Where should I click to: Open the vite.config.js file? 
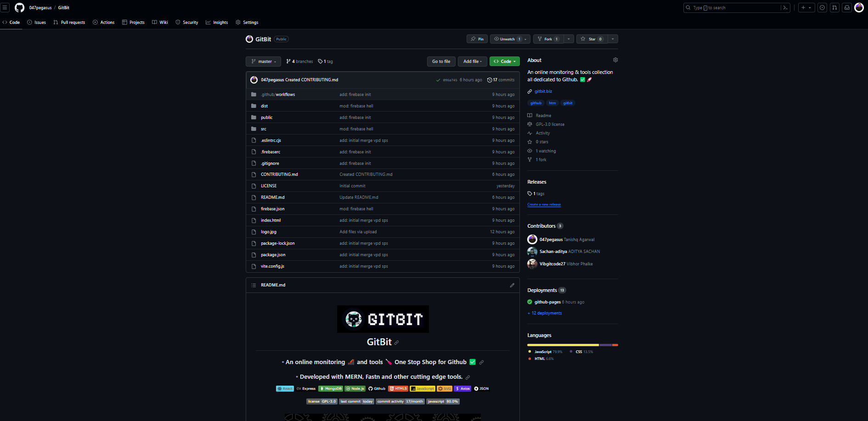pyautogui.click(x=272, y=266)
